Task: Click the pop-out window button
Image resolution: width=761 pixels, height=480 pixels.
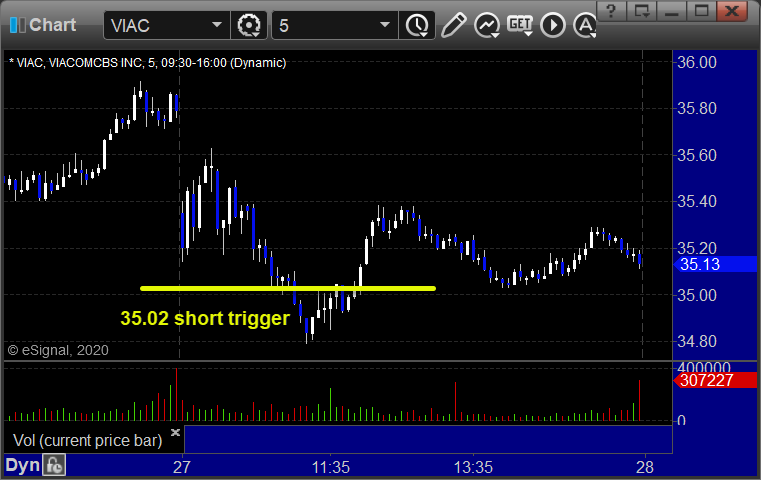Action: (642, 11)
